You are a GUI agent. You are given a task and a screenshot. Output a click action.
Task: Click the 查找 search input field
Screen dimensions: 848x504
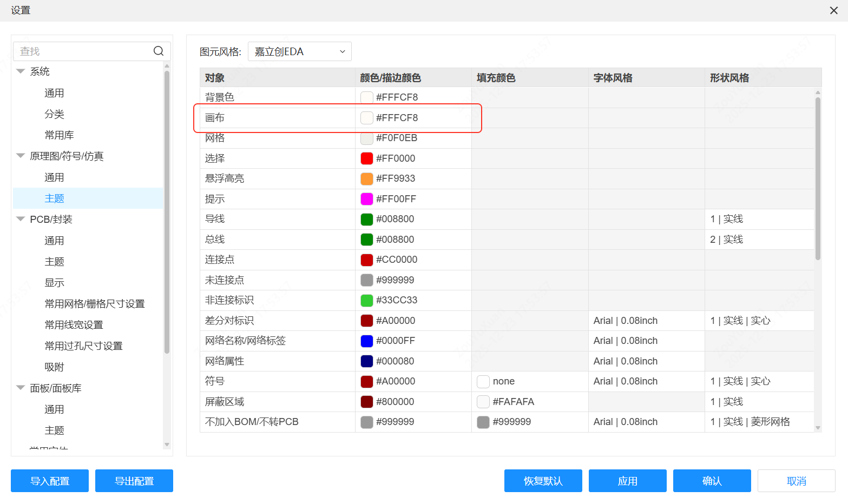click(x=81, y=51)
